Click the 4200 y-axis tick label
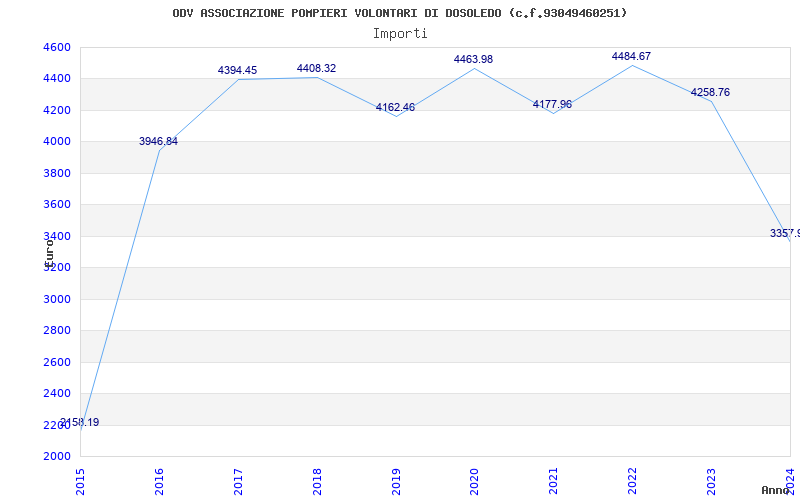800x500 pixels. click(57, 110)
